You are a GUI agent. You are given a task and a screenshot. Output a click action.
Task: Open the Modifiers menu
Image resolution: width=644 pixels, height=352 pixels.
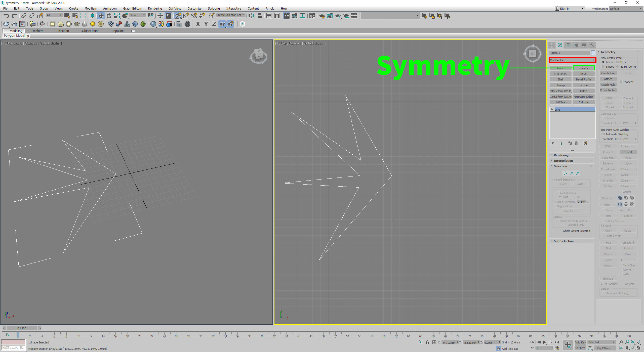tap(91, 8)
